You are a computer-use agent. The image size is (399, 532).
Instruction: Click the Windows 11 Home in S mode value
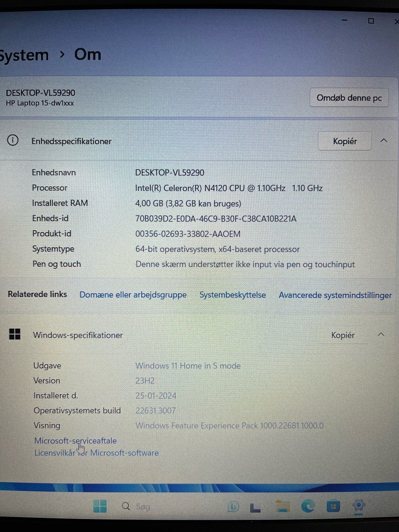tap(188, 366)
